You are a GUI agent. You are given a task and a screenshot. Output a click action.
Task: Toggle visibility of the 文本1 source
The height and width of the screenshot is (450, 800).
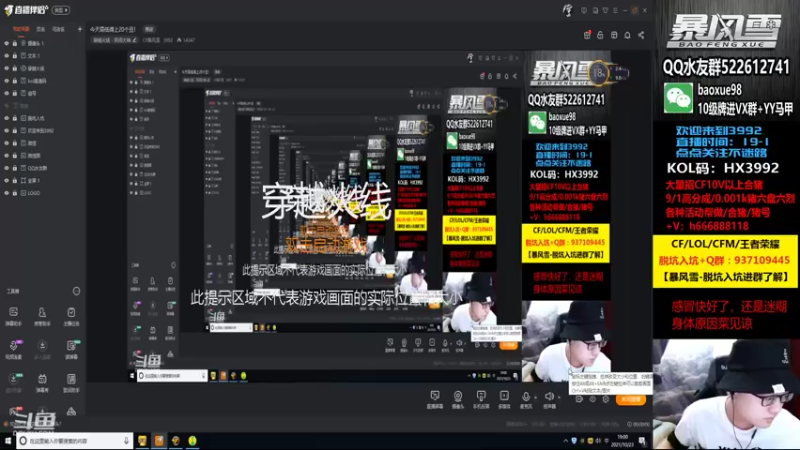pyautogui.click(x=7, y=56)
